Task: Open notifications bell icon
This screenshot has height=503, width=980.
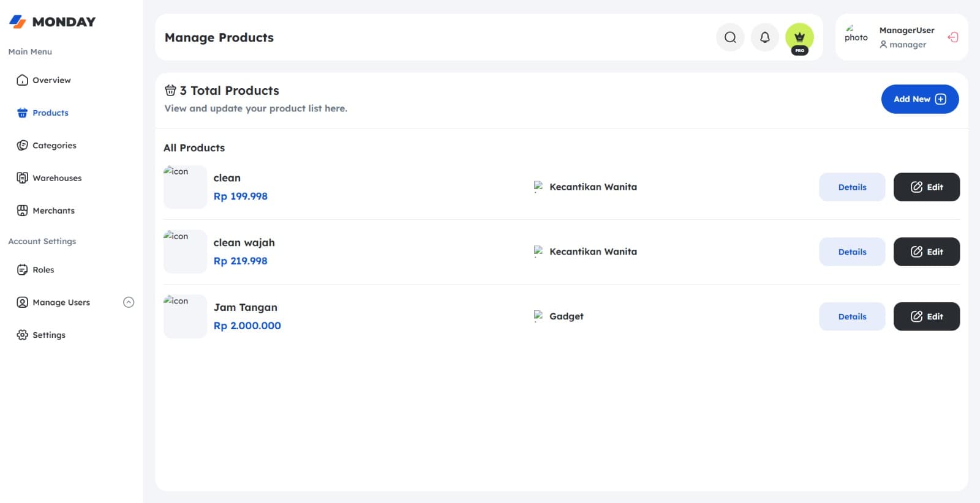Action: pyautogui.click(x=765, y=37)
